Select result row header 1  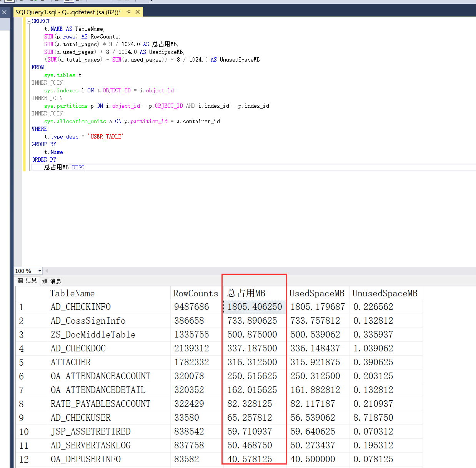click(31, 307)
